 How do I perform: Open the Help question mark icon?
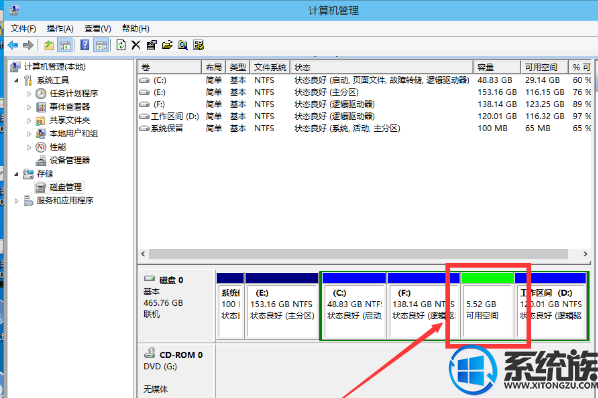[85, 45]
